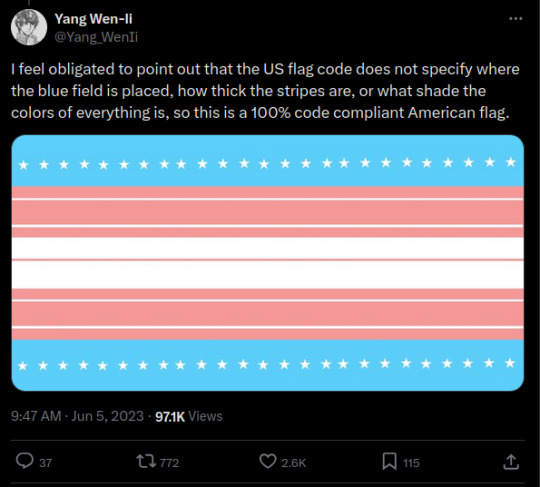This screenshot has height=487, width=540.
Task: Click the top blue star band of image
Action: (x=268, y=160)
